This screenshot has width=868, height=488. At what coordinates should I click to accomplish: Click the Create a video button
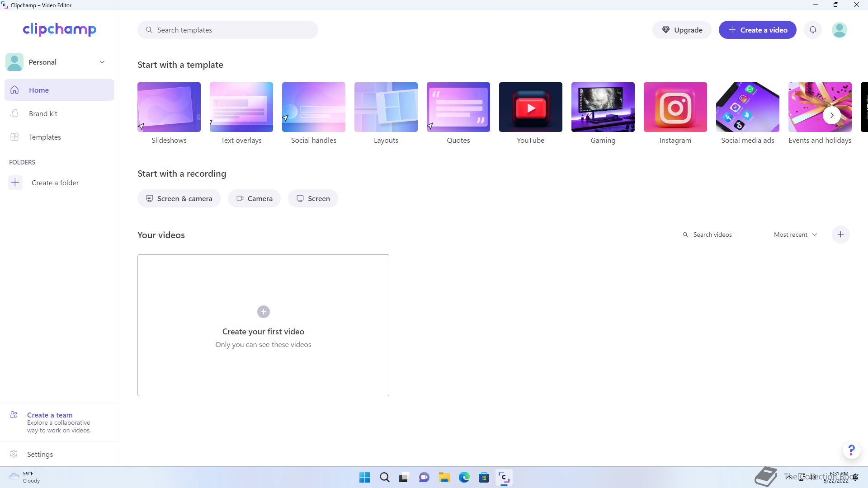click(x=757, y=30)
